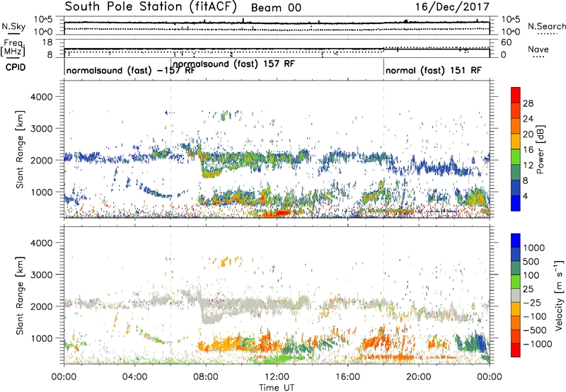Click the velocity colorbar tick '-1000'
This screenshot has width=566, height=392.
point(537,344)
